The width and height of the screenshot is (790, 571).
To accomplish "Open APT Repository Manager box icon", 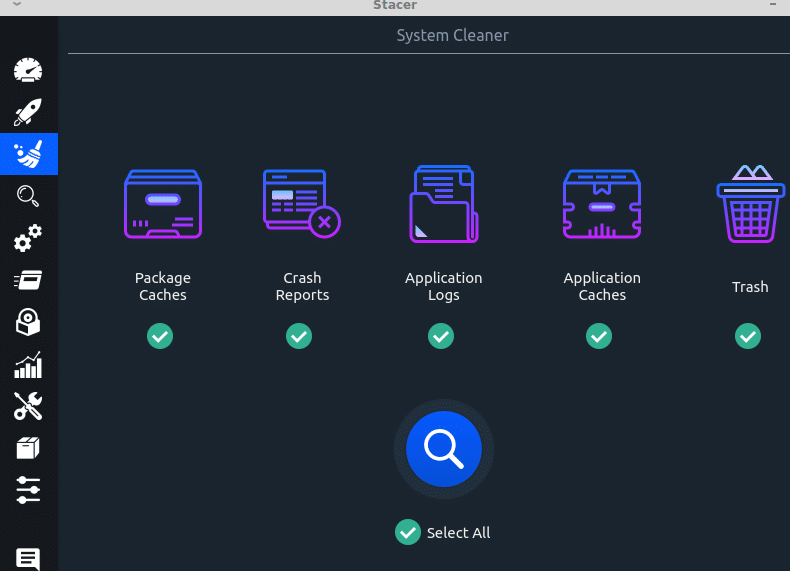I will pyautogui.click(x=28, y=448).
